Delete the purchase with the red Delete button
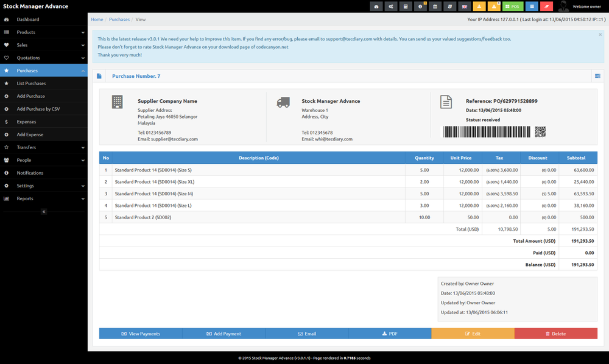The width and height of the screenshot is (609, 364). pos(556,333)
